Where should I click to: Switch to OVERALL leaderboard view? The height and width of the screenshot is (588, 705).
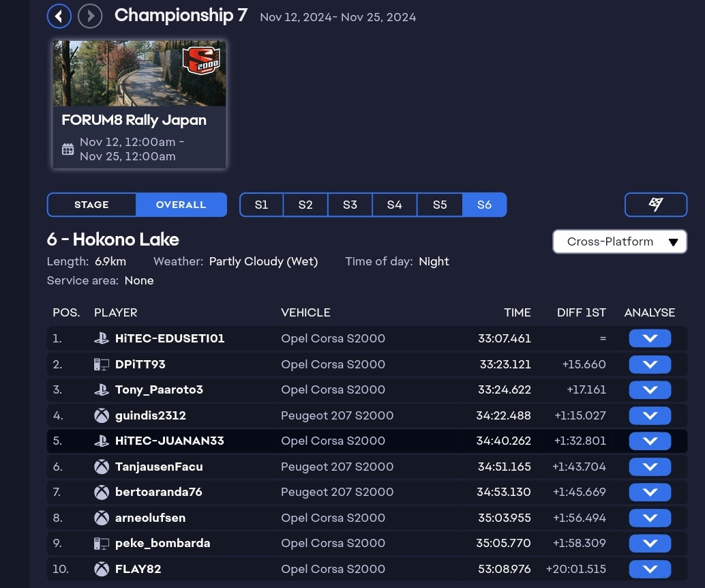coord(181,205)
